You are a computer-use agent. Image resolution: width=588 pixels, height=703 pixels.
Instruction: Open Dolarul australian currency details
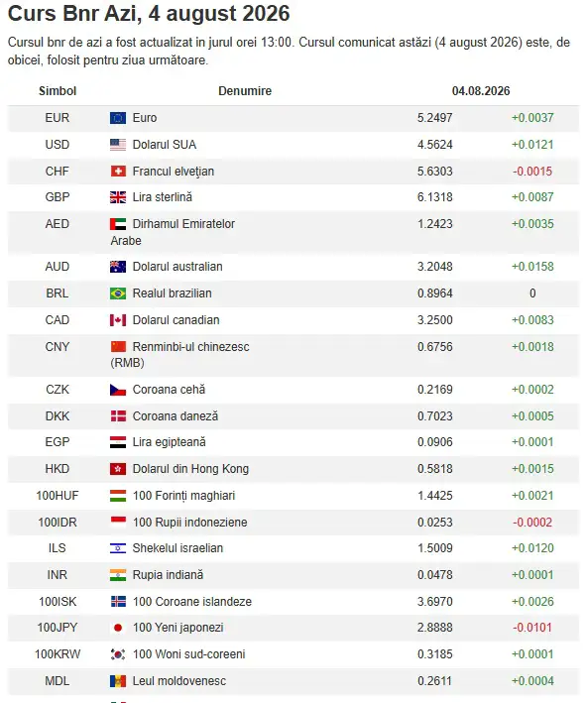177,267
